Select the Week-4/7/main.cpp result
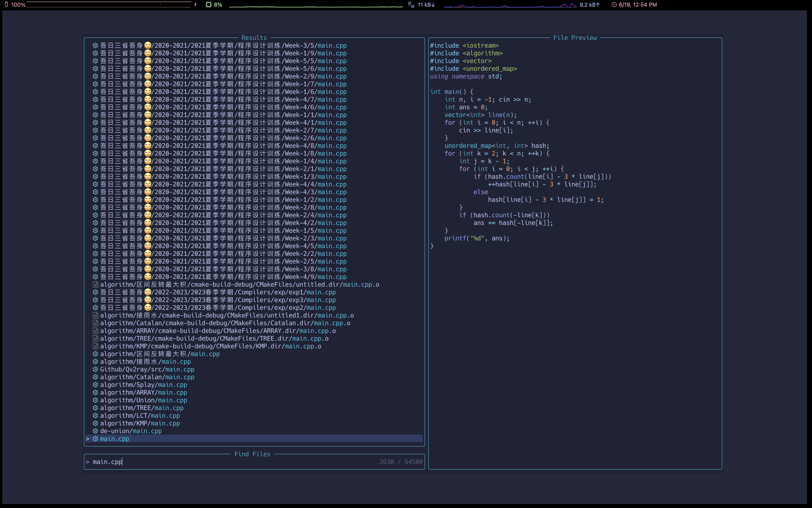This screenshot has width=812, height=508. coord(254,100)
